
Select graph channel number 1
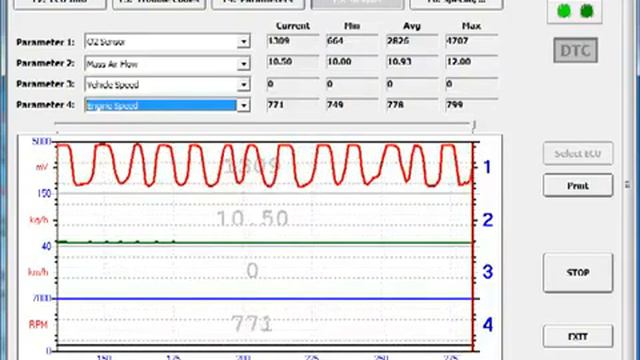pos(487,167)
